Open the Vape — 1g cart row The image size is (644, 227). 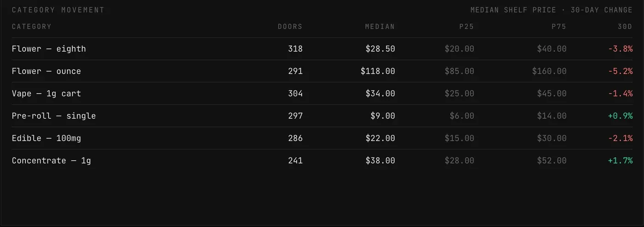322,94
